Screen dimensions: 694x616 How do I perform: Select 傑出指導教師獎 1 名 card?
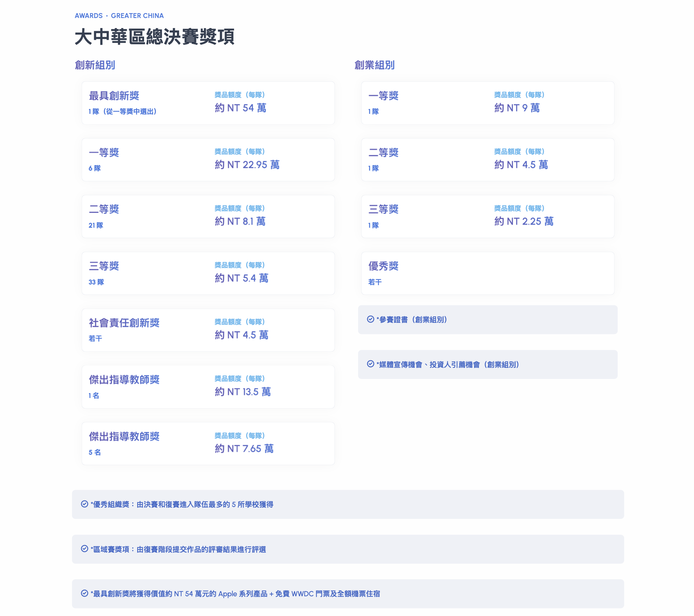tap(208, 387)
